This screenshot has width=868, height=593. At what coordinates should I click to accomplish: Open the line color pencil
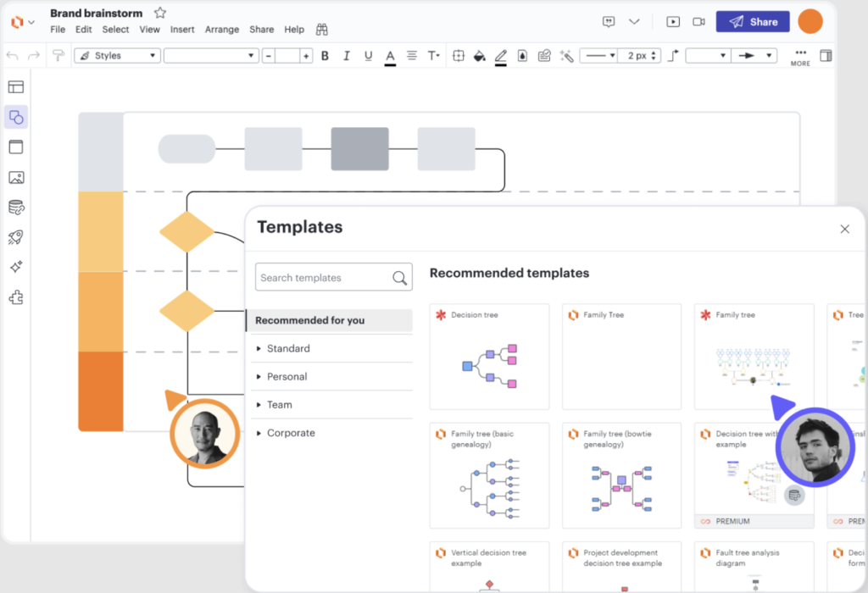coord(501,57)
